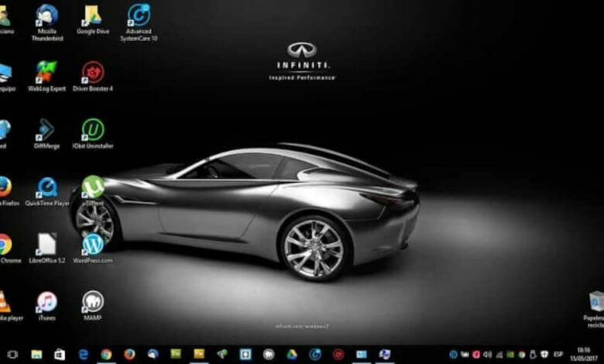Select WordPress.com desktop shortcut

coord(93,249)
